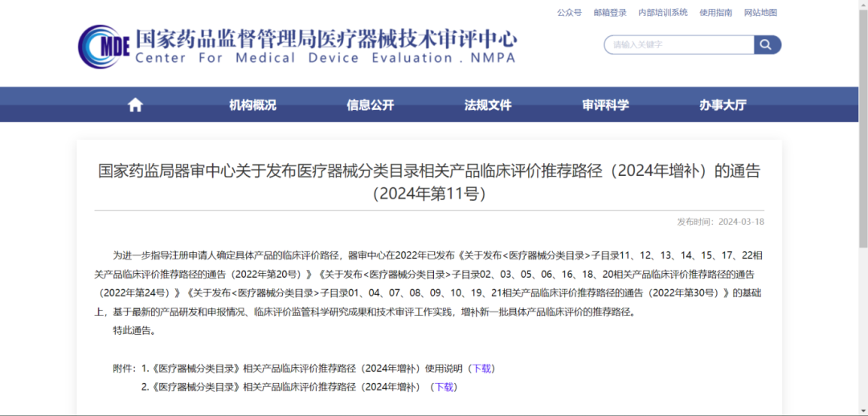Open 内部培训系统 link

662,12
